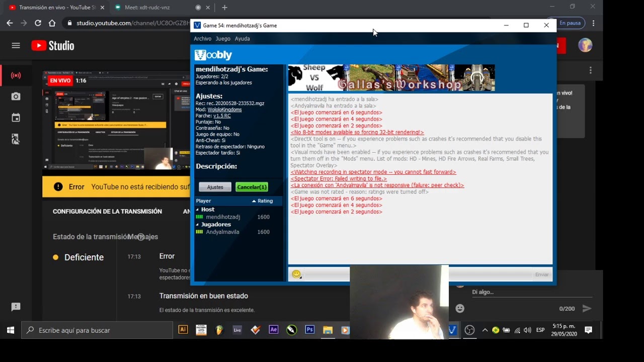Image resolution: width=644 pixels, height=362 pixels.
Task: Sort the player list by Player column
Action: coord(203,201)
